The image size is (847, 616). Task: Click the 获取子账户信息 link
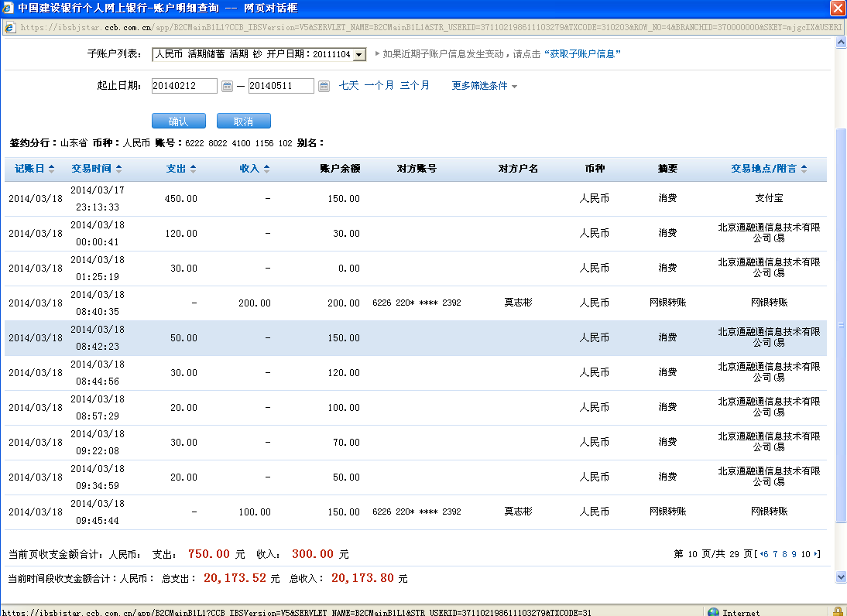582,54
